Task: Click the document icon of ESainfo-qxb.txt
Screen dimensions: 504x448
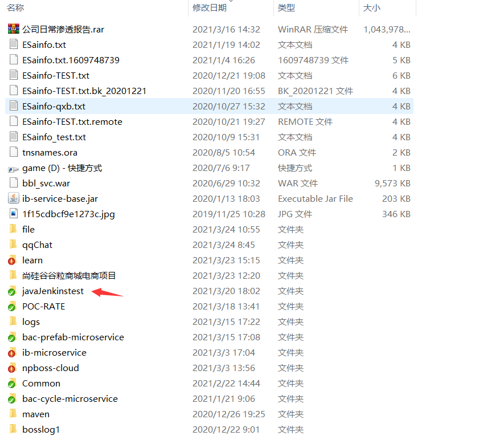Action: (x=14, y=106)
